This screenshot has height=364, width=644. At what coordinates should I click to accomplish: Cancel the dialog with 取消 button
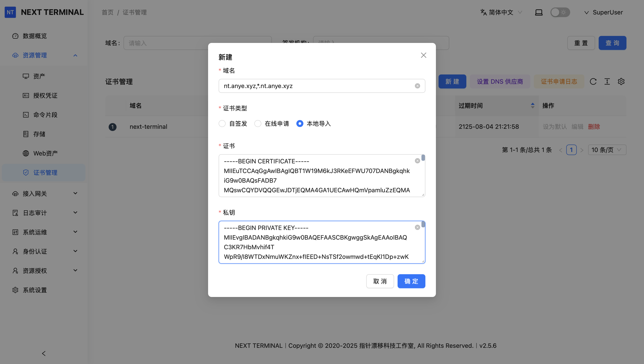point(380,281)
